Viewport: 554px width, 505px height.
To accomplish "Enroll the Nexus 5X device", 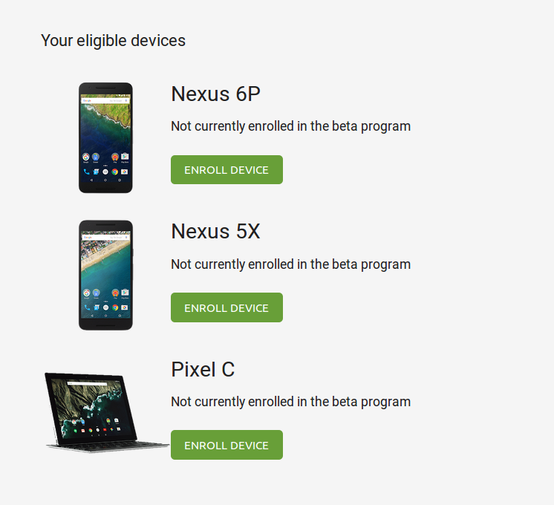I will point(226,307).
